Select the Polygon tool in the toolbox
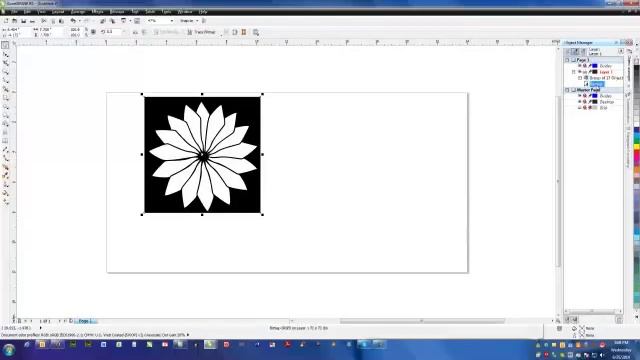Viewport: 640px width, 360px height. pyautogui.click(x=5, y=116)
